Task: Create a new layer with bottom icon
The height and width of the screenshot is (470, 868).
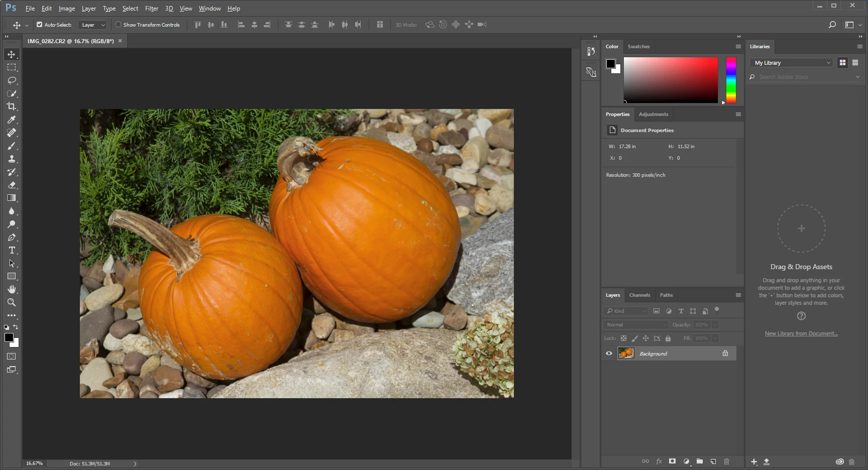Action: (713, 461)
